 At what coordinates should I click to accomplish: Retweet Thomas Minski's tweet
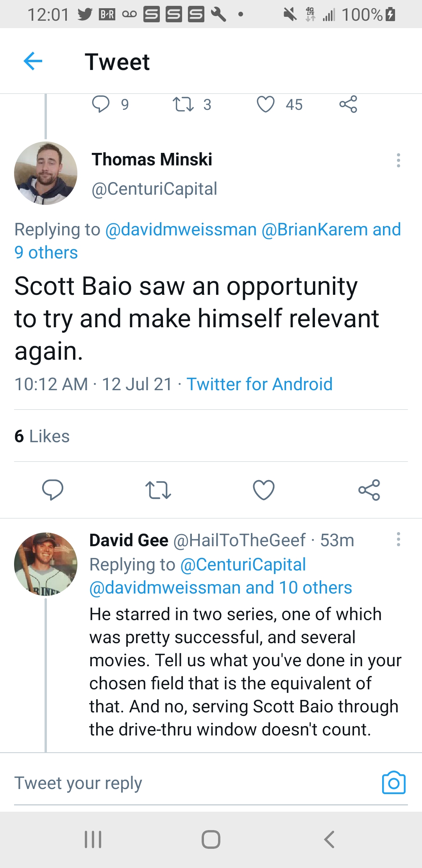(x=158, y=490)
